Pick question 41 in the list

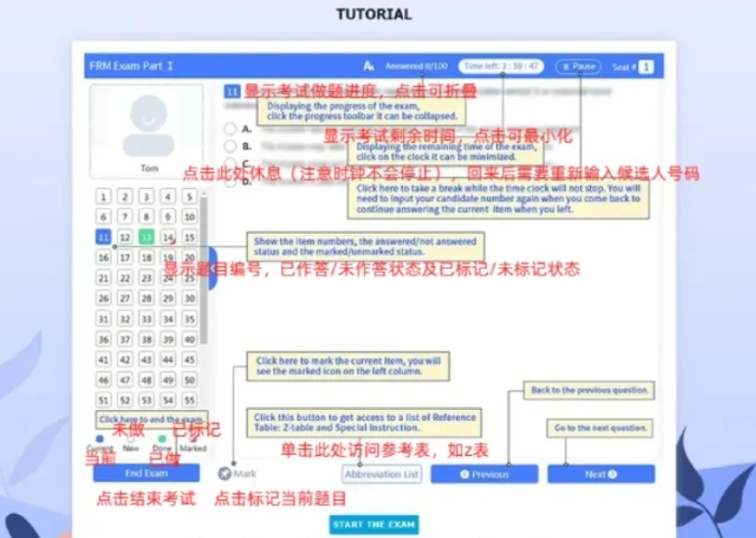click(103, 359)
